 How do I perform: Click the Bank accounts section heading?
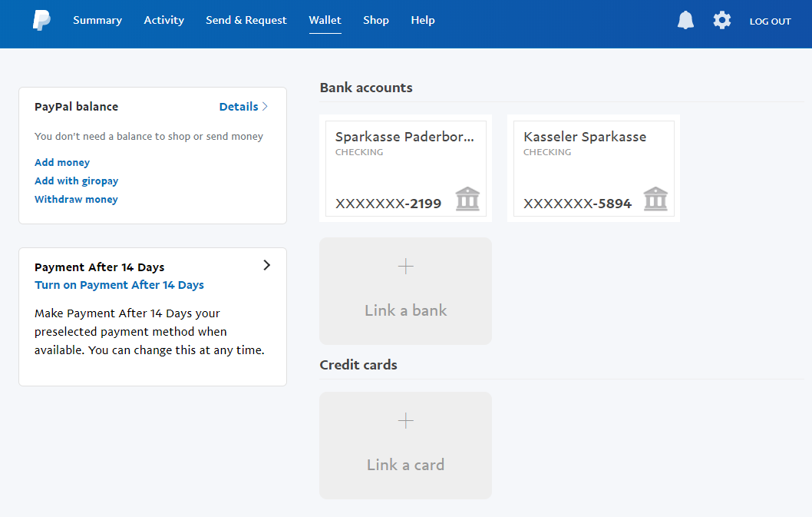coord(366,88)
